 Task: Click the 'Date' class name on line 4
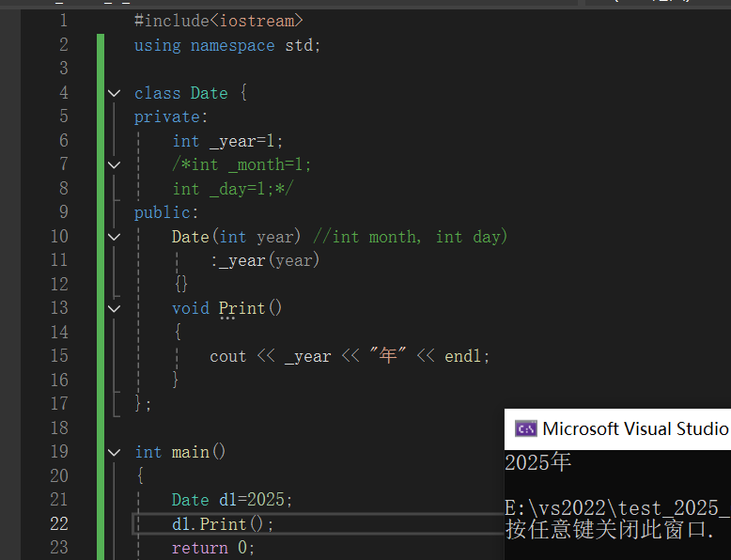[210, 93]
